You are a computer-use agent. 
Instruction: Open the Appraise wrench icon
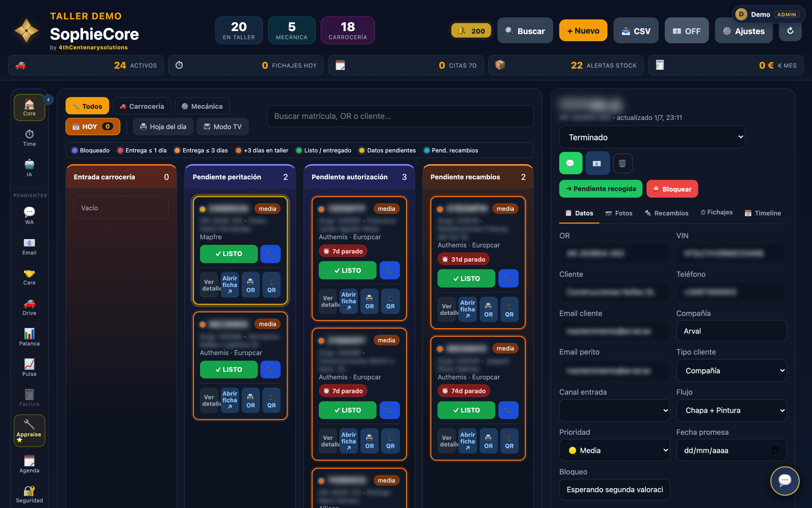[29, 431]
